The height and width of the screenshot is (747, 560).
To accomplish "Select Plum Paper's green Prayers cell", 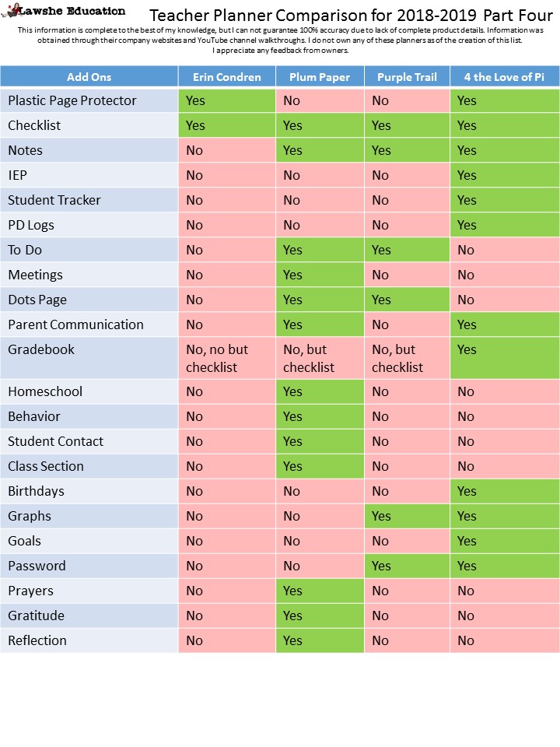I will click(x=320, y=591).
